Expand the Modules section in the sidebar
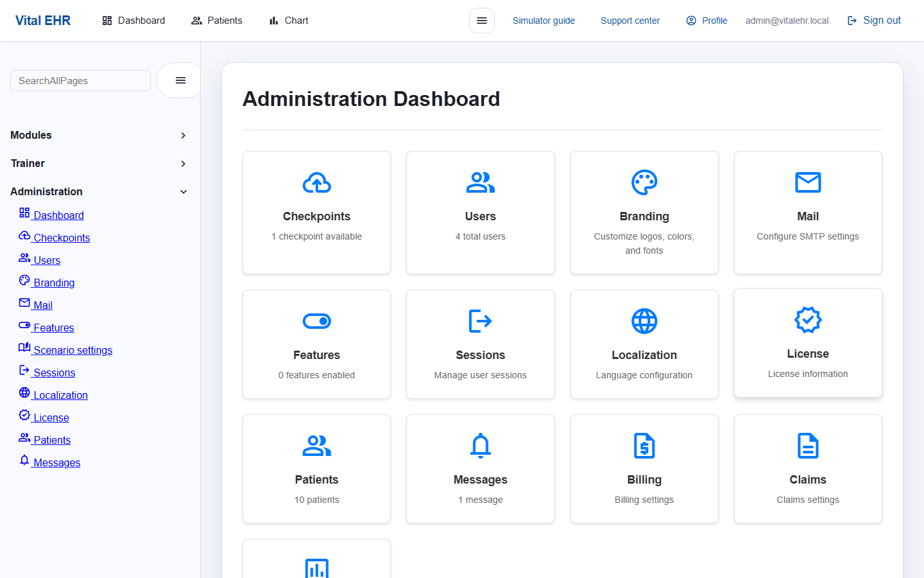 (99, 135)
